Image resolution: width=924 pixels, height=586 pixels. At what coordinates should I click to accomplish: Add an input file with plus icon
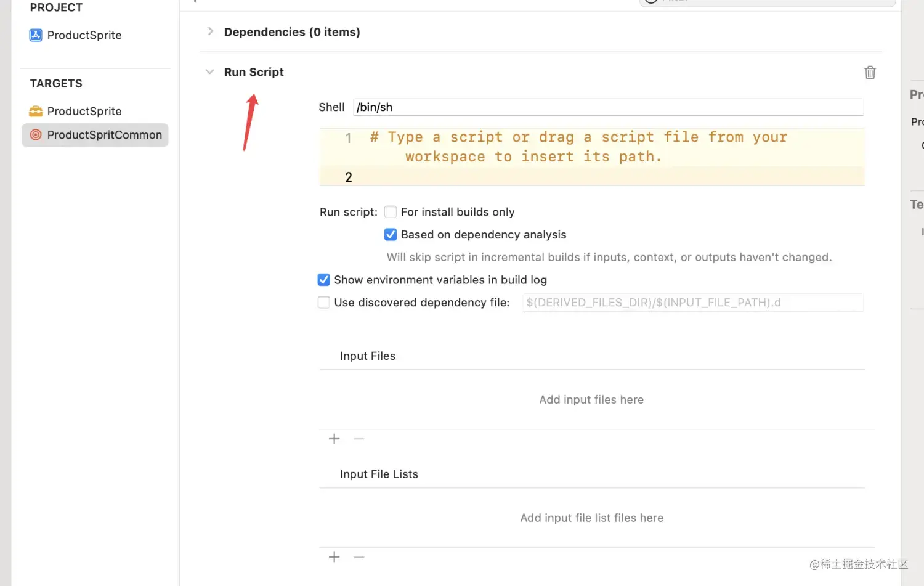click(334, 439)
